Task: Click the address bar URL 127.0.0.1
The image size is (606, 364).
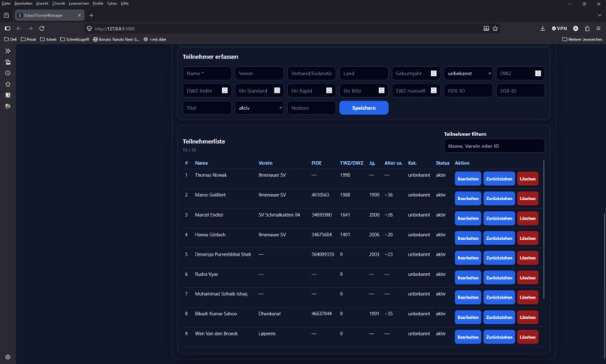Action: click(115, 29)
